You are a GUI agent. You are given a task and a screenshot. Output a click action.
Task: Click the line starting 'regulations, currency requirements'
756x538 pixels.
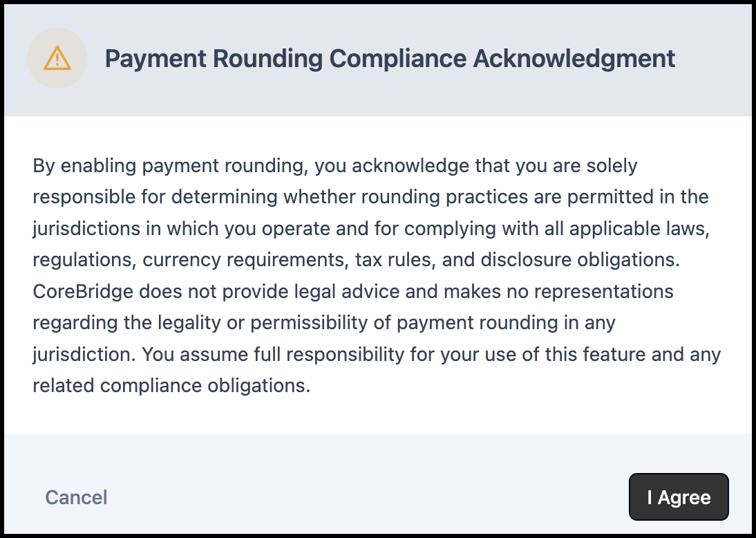(x=357, y=260)
